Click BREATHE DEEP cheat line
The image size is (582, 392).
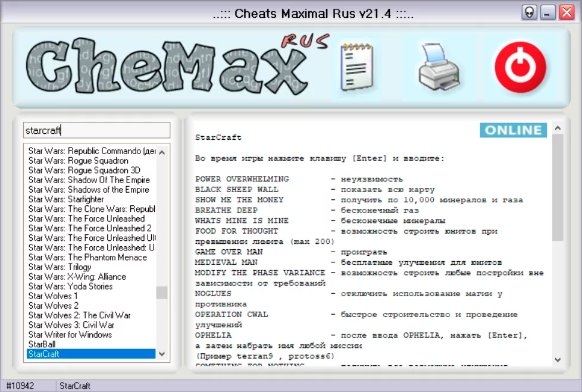(x=307, y=211)
